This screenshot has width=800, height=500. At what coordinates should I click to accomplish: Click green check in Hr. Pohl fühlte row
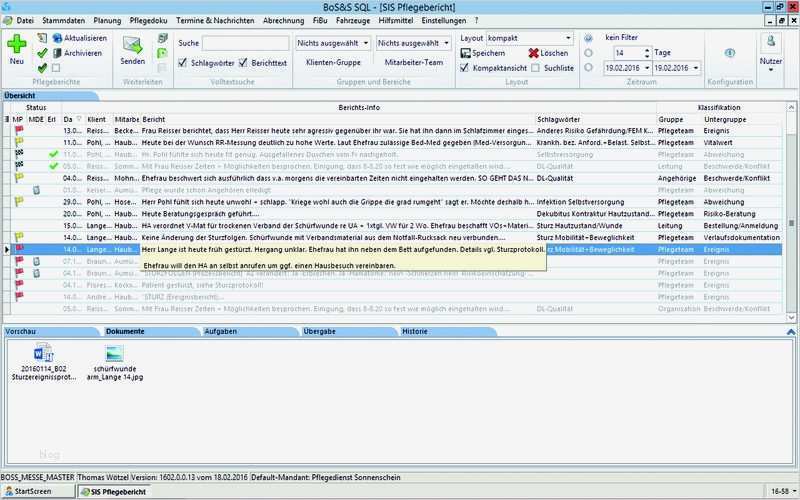coord(53,154)
